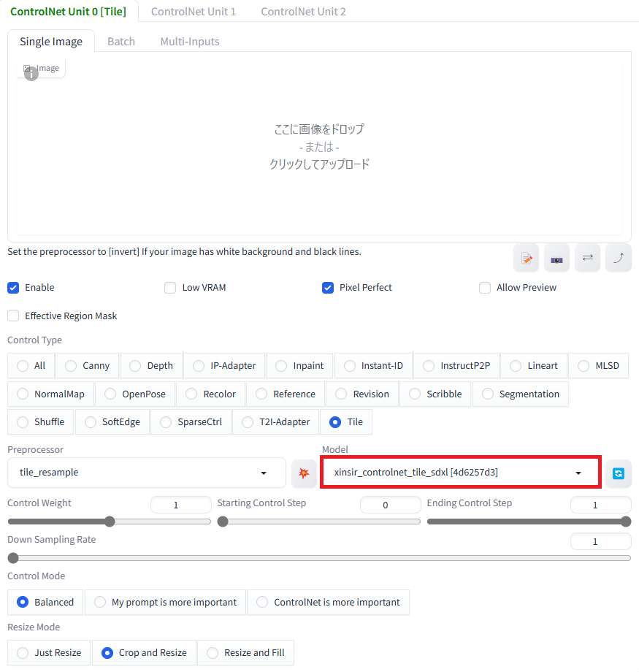This screenshot has height=672, width=639.
Task: Select ControlNet is more important
Action: (329, 602)
